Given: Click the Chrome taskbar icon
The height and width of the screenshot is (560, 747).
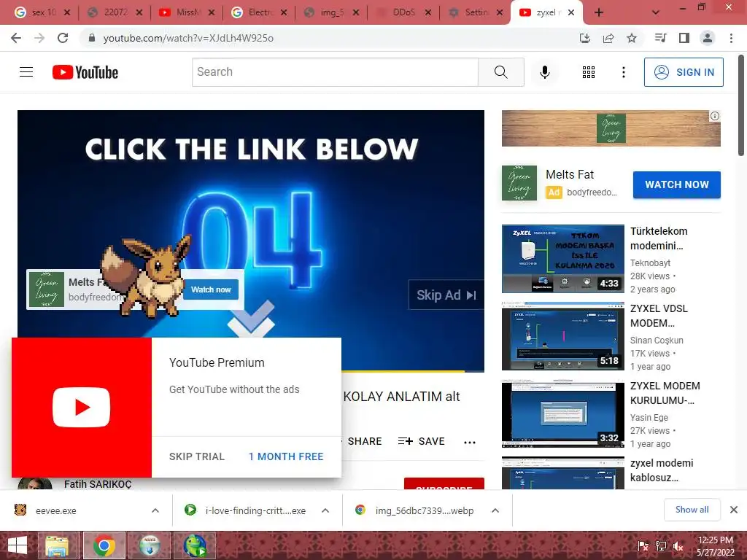Looking at the screenshot, I should pyautogui.click(x=104, y=545).
